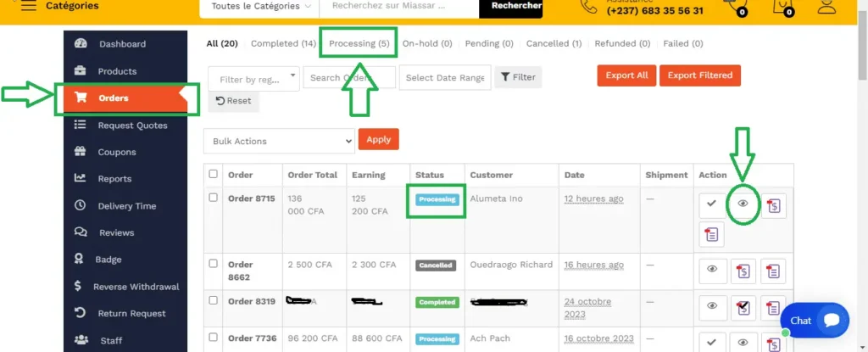The image size is (868, 352).
Task: Open the Dashboard sidebar item
Action: pyautogui.click(x=122, y=44)
